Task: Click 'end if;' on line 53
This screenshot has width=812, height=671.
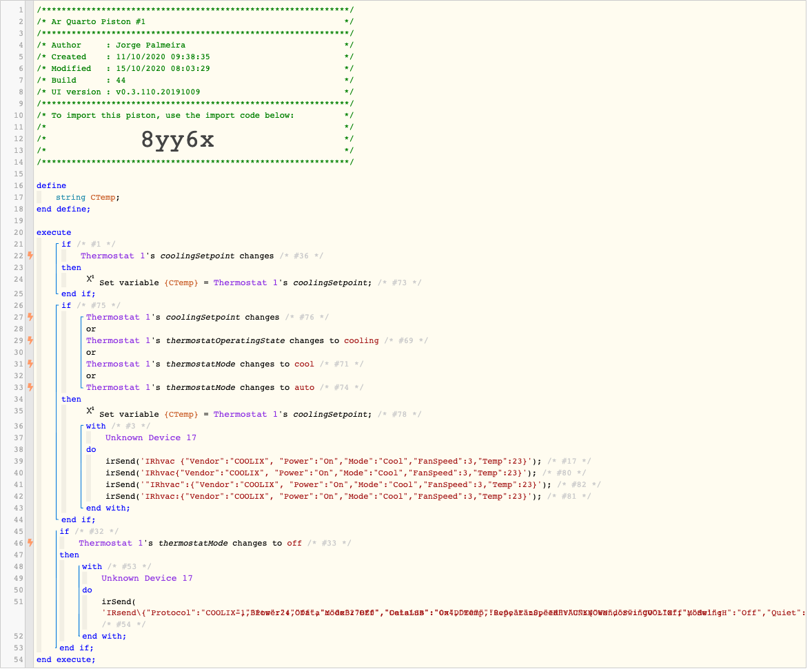Action: (76, 648)
